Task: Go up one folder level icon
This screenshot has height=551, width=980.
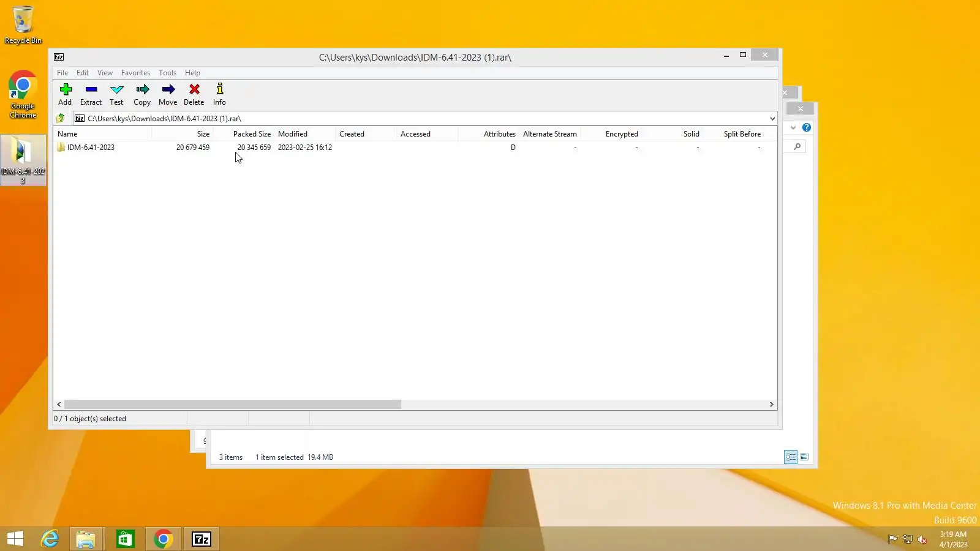Action: [x=61, y=118]
